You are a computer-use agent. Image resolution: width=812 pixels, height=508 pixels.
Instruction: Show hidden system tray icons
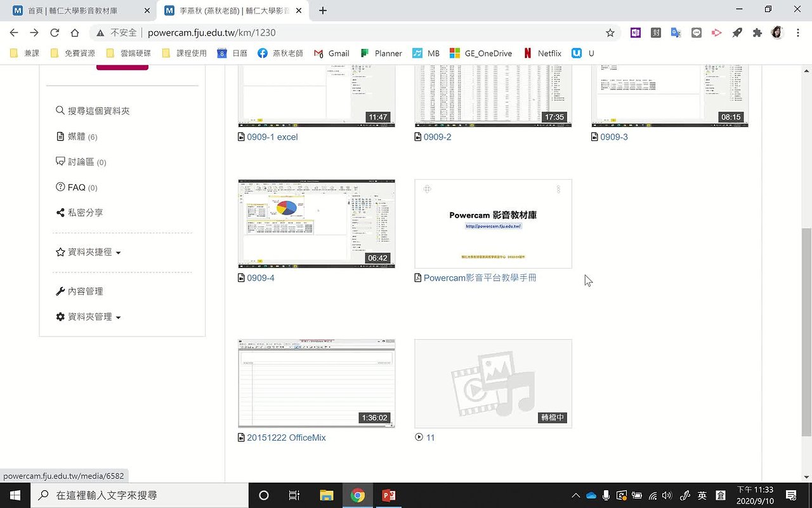575,495
